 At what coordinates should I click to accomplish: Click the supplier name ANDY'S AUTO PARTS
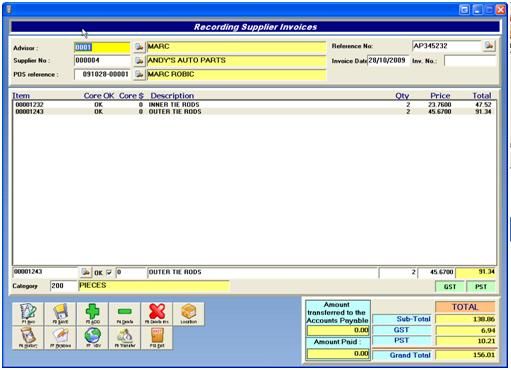[x=236, y=61]
